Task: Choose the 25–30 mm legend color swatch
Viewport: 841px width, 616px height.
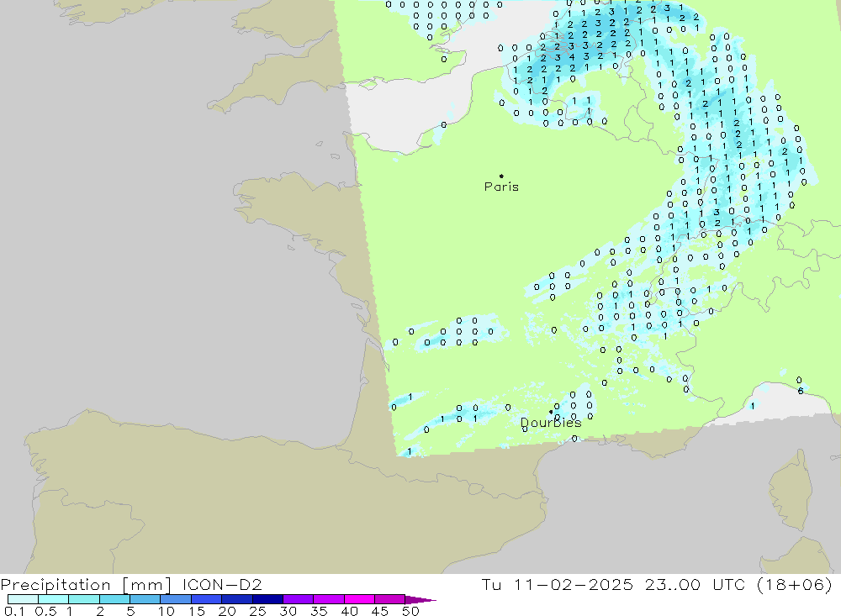Action: click(267, 599)
